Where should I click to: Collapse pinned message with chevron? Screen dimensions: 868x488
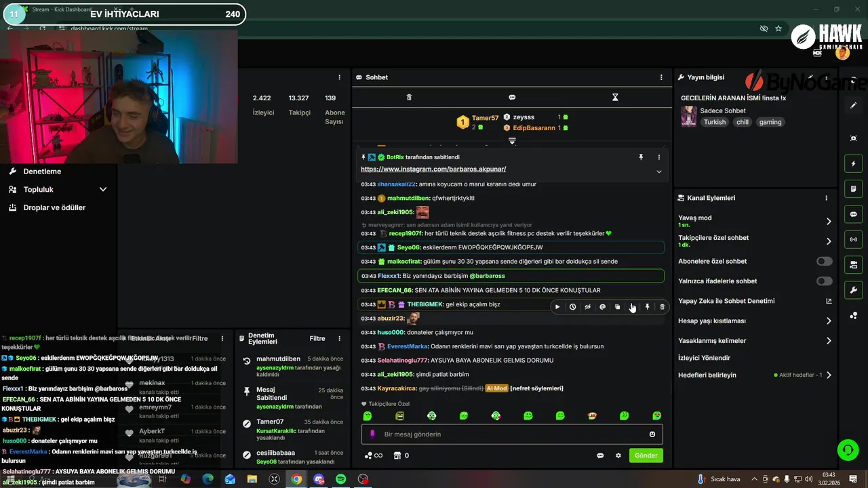pyautogui.click(x=658, y=171)
